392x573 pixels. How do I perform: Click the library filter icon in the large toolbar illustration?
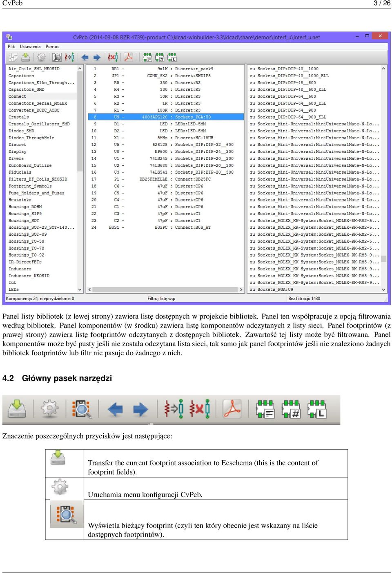tap(317, 409)
